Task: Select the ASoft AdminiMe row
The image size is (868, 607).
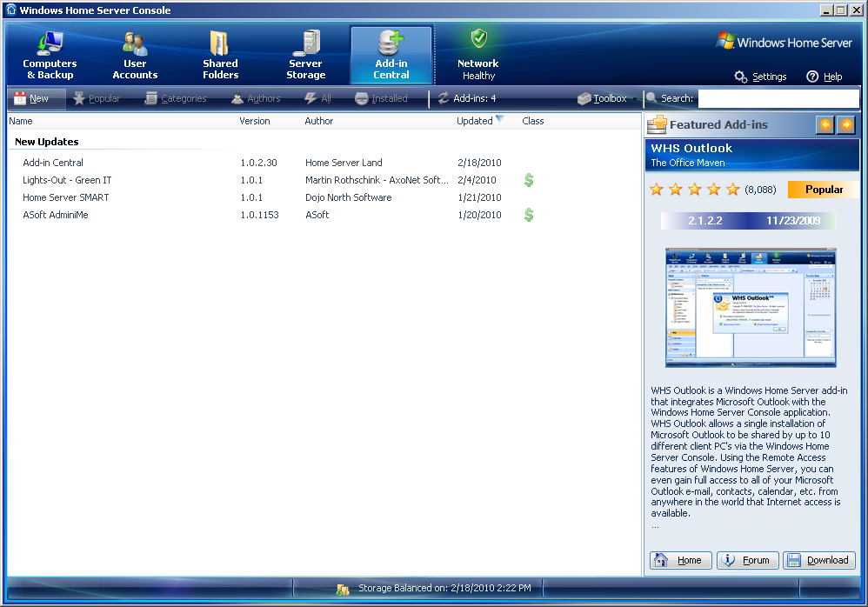Action: (x=324, y=215)
